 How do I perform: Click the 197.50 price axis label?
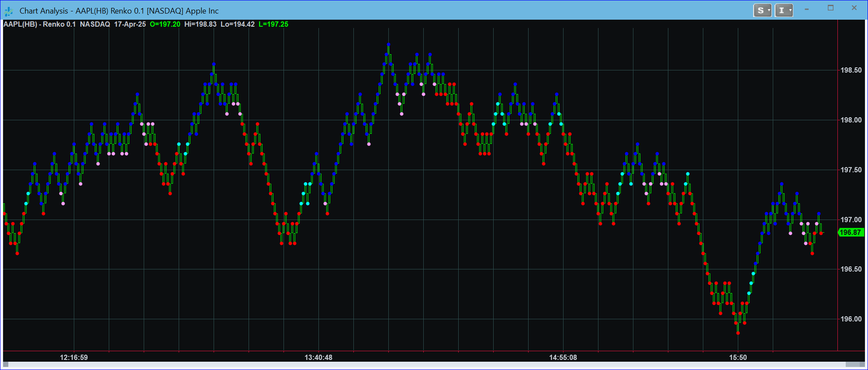pyautogui.click(x=851, y=170)
